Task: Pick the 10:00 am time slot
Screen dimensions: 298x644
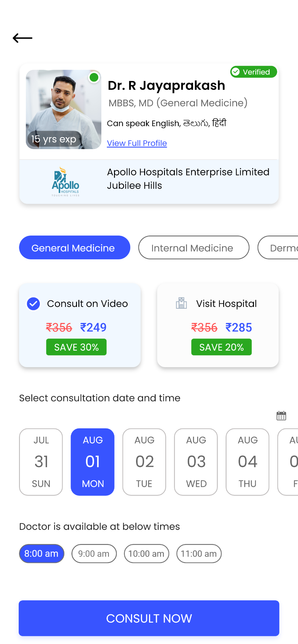Action: pyautogui.click(x=146, y=553)
